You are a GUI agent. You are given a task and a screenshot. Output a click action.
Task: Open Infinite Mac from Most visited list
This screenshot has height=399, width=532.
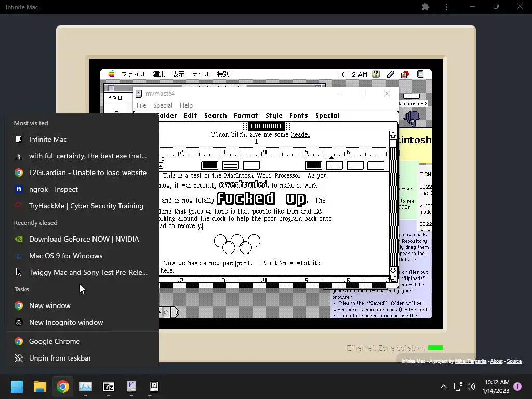pos(83,139)
